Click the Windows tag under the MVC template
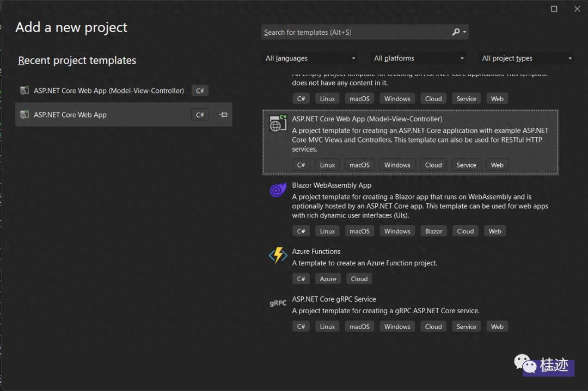 (x=397, y=165)
